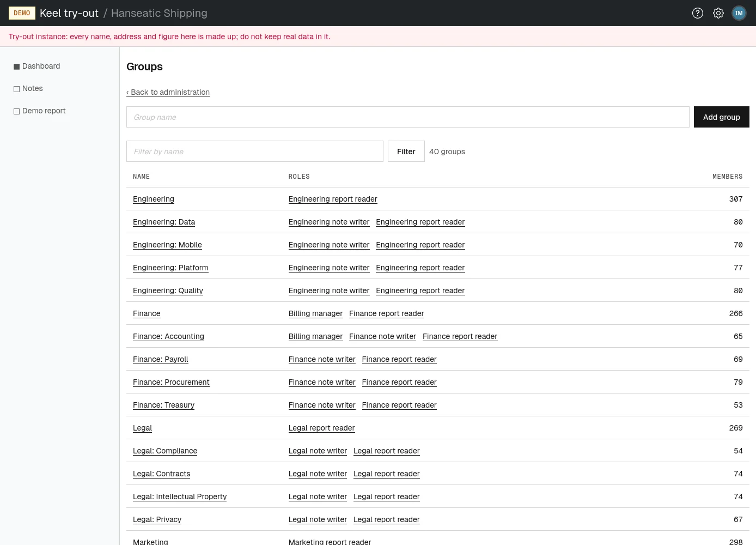Open the Finance: Accounting group
Viewport: 756px width, 545px height.
[168, 336]
